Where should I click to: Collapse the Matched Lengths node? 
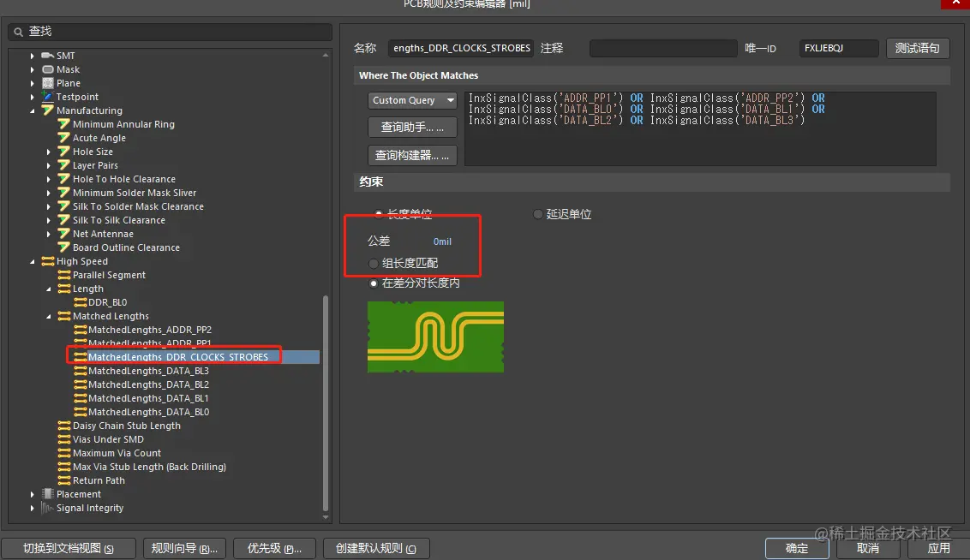point(48,317)
